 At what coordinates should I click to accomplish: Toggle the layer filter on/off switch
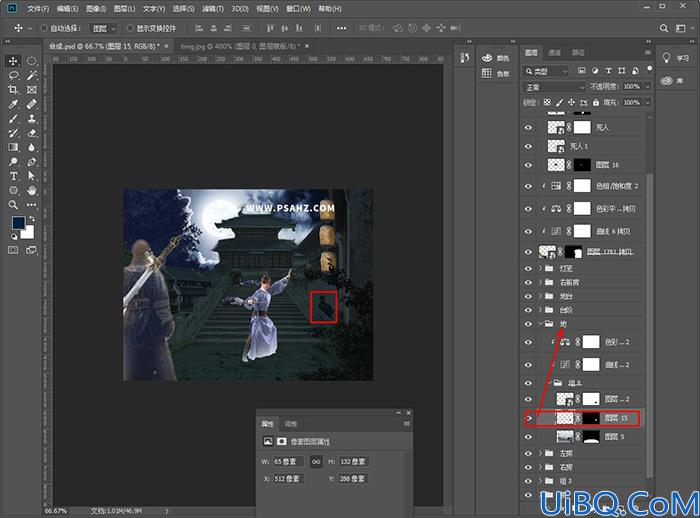650,69
